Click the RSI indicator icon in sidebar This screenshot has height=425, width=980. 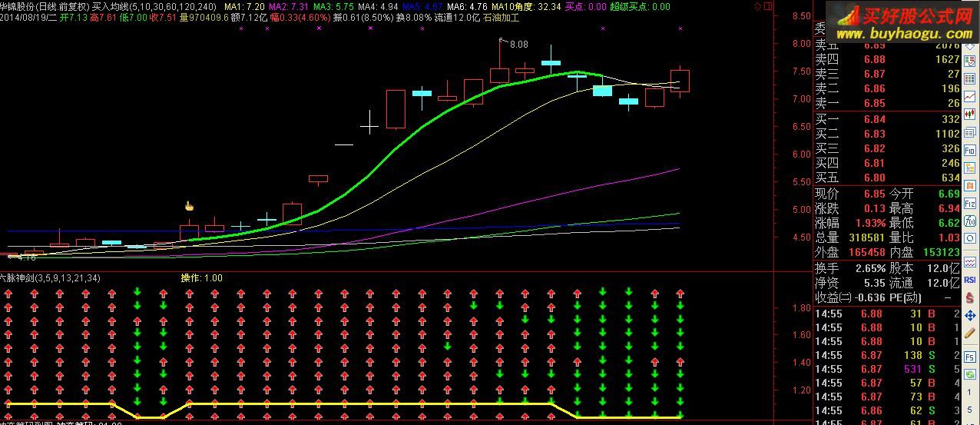point(970,280)
